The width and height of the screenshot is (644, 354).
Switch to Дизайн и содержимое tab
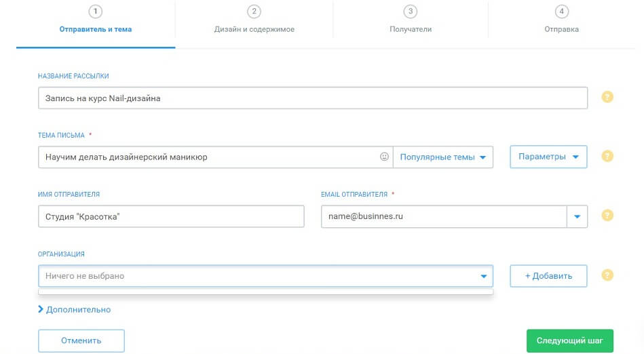pyautogui.click(x=254, y=29)
